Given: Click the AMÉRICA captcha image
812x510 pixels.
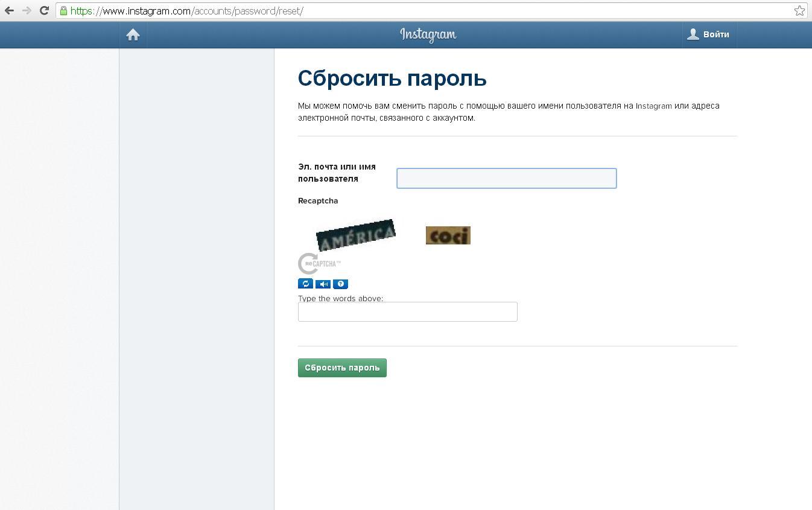Looking at the screenshot, I should click(356, 235).
